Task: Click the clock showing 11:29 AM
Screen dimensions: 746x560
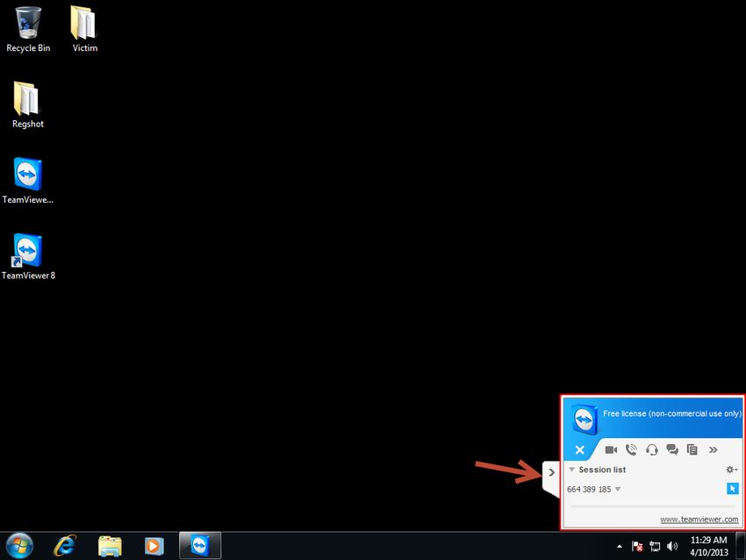Action: (x=709, y=546)
